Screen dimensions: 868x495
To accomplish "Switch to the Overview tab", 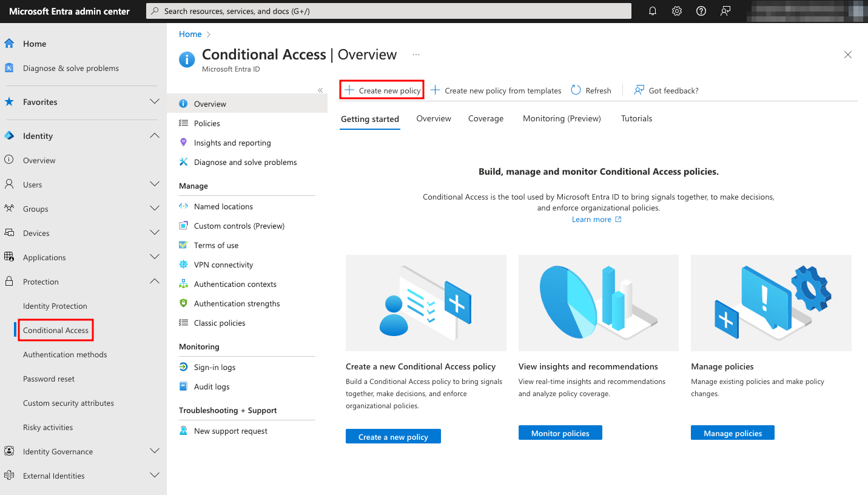I will [x=434, y=118].
